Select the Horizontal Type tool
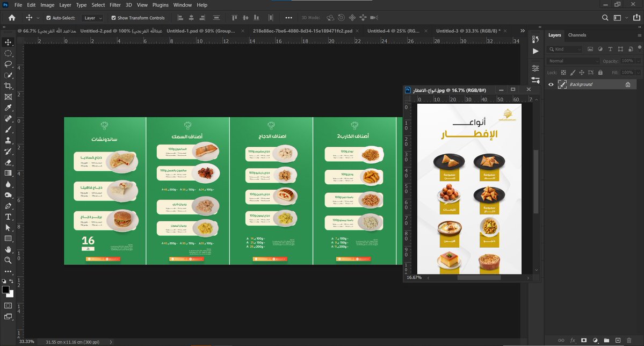 [x=8, y=217]
